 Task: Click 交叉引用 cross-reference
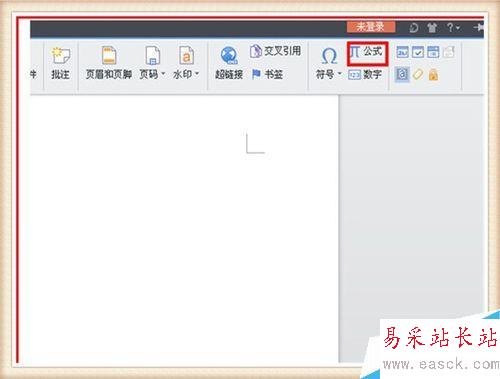(275, 51)
